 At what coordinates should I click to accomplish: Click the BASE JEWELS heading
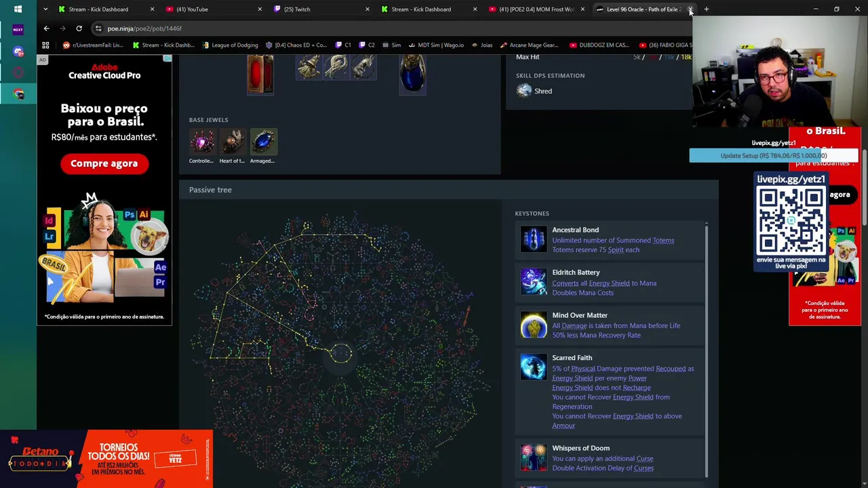[208, 120]
